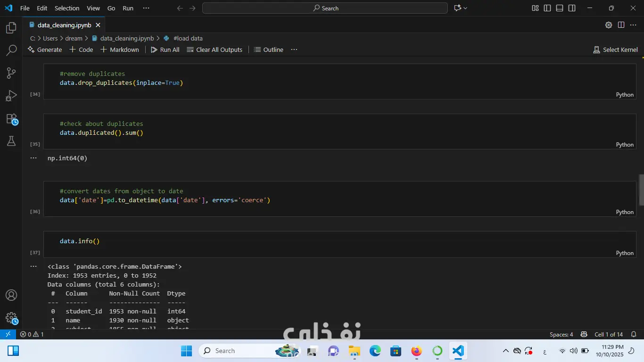Open the View menu
Image resolution: width=644 pixels, height=362 pixels.
93,8
